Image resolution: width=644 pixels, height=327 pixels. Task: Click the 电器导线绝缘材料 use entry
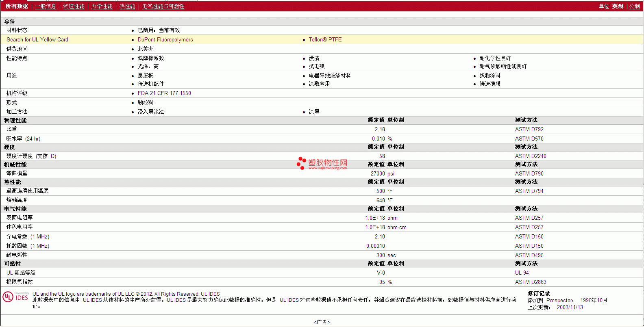330,76
